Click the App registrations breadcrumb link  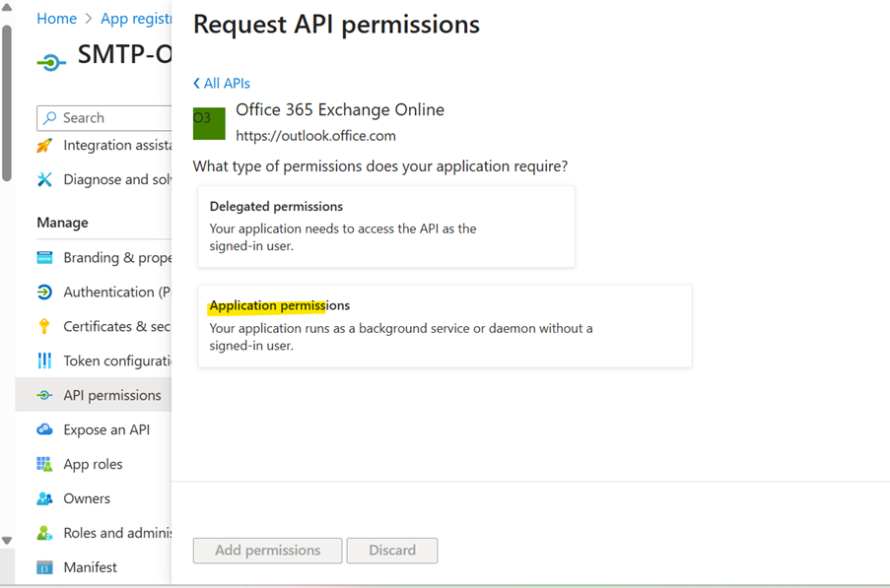click(x=136, y=19)
